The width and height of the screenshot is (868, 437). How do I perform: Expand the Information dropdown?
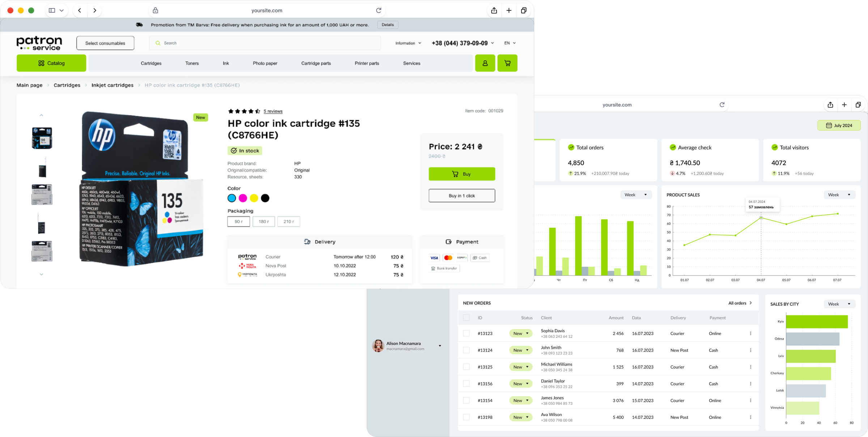click(x=408, y=43)
